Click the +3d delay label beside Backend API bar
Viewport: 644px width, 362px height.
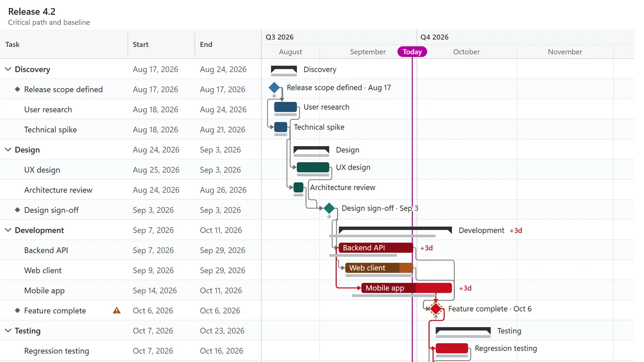tap(426, 248)
